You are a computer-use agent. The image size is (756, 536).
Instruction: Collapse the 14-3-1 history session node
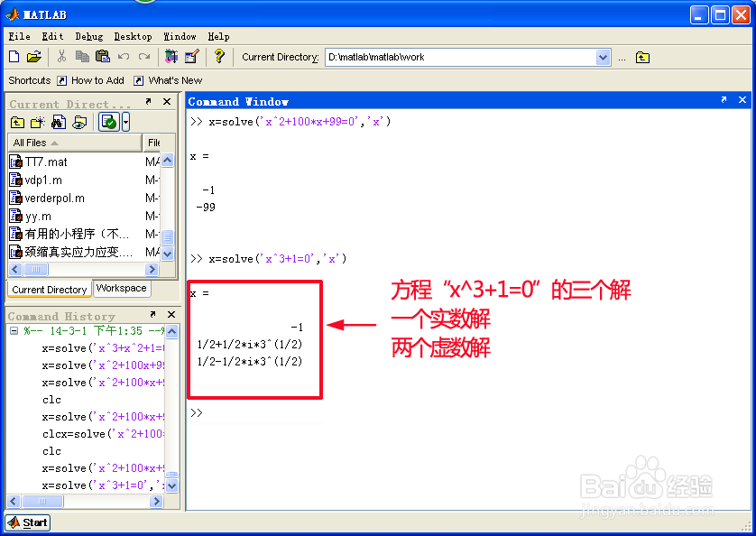pos(14,331)
